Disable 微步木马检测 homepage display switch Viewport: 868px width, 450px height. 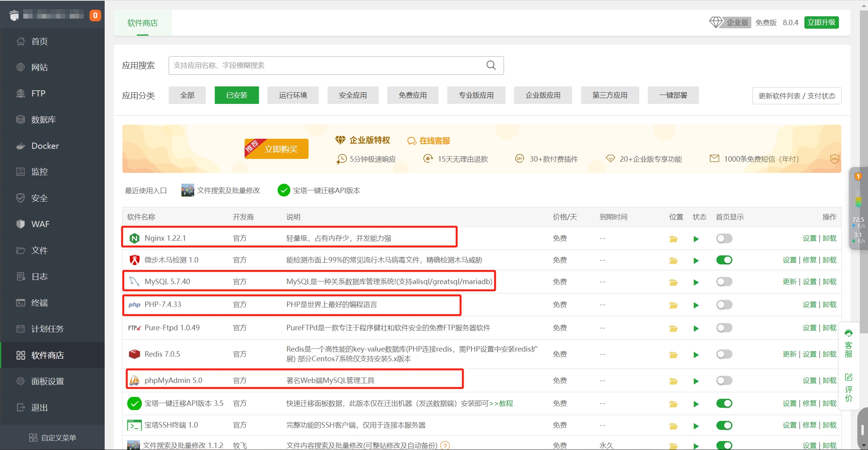[x=724, y=260]
